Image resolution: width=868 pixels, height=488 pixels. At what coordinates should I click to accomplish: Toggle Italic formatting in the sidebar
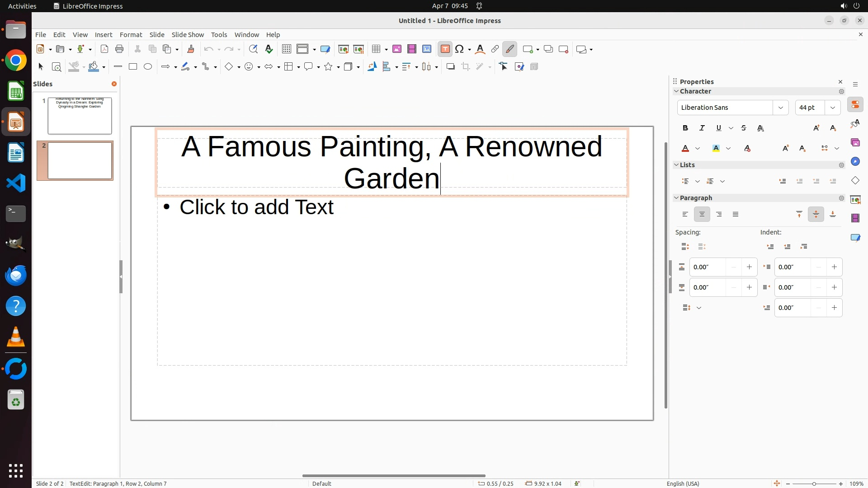[702, 128]
